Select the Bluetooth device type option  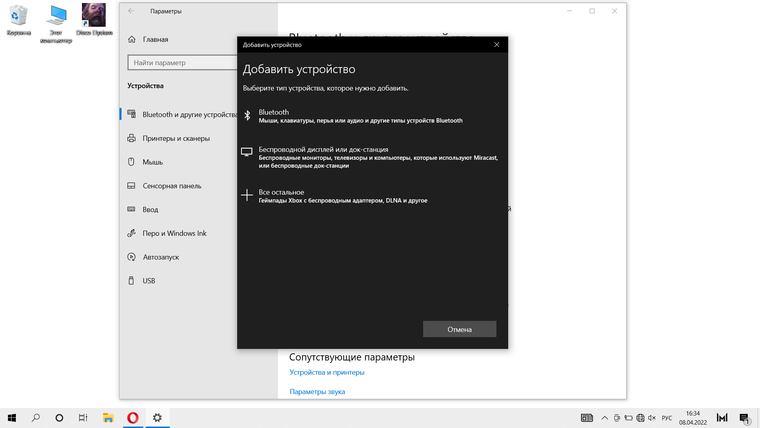coord(372,116)
